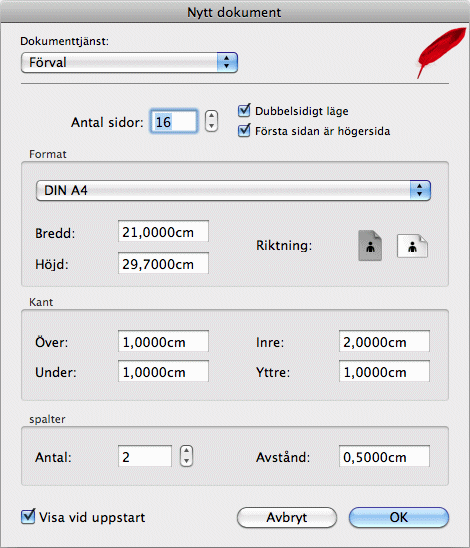Toggle Dubbelsidigt läge checkbox
The width and height of the screenshot is (470, 548).
(x=244, y=111)
